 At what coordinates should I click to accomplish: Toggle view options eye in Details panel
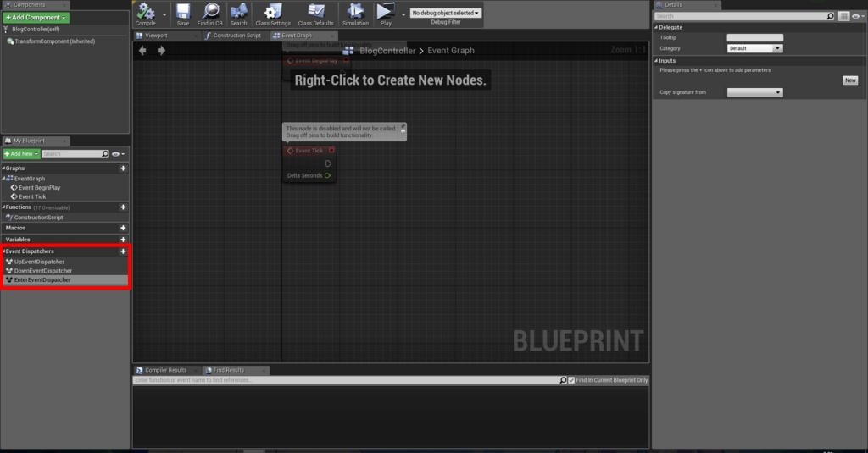click(858, 16)
